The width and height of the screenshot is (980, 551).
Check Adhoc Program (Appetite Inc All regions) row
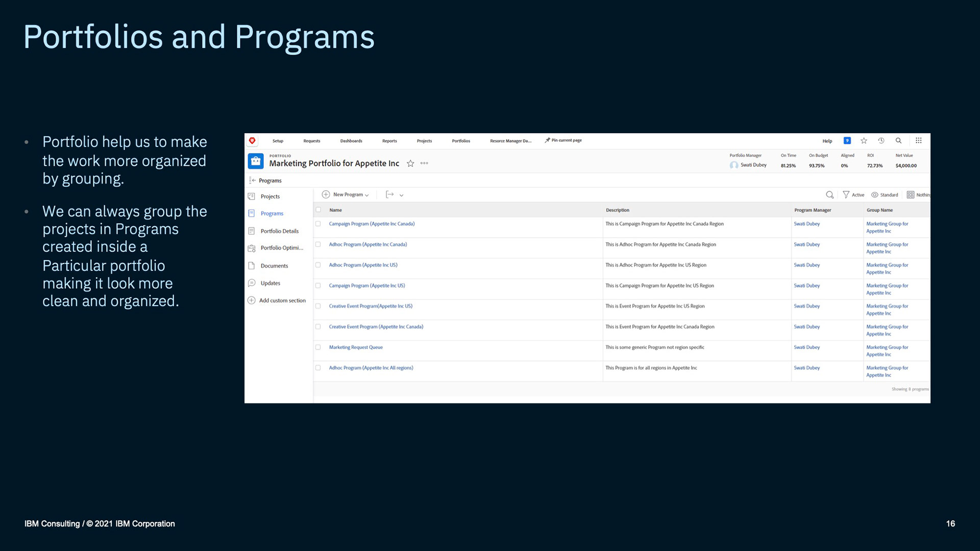click(318, 368)
